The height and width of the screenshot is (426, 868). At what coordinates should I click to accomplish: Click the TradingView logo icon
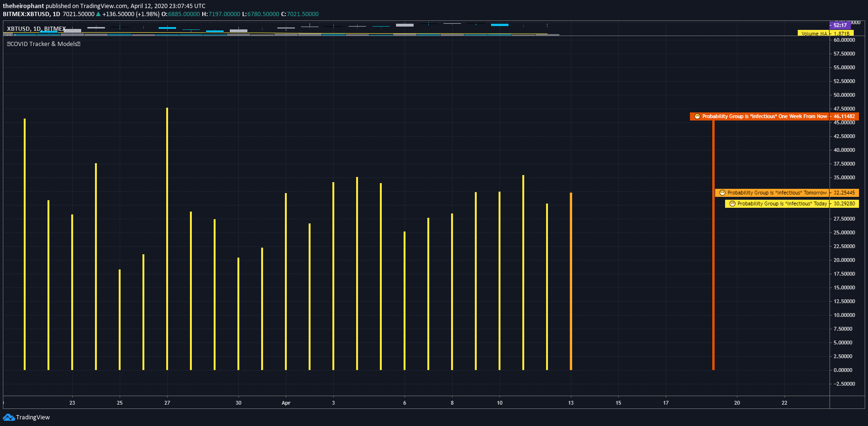(9, 417)
